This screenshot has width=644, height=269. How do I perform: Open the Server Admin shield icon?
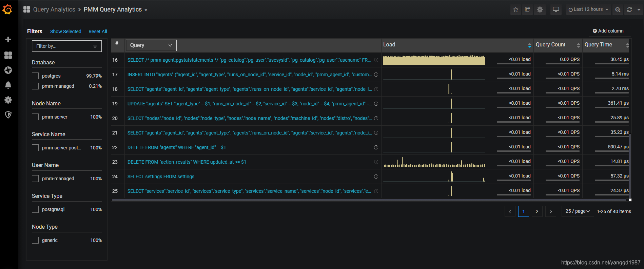tap(8, 115)
